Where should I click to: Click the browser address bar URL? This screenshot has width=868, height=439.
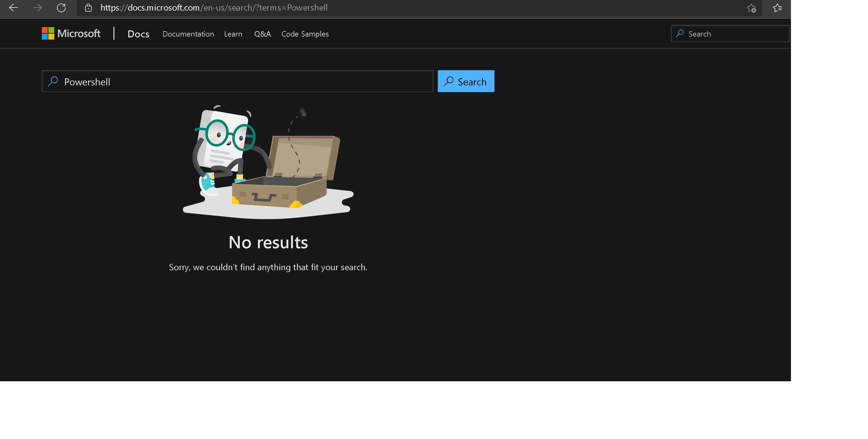point(214,8)
